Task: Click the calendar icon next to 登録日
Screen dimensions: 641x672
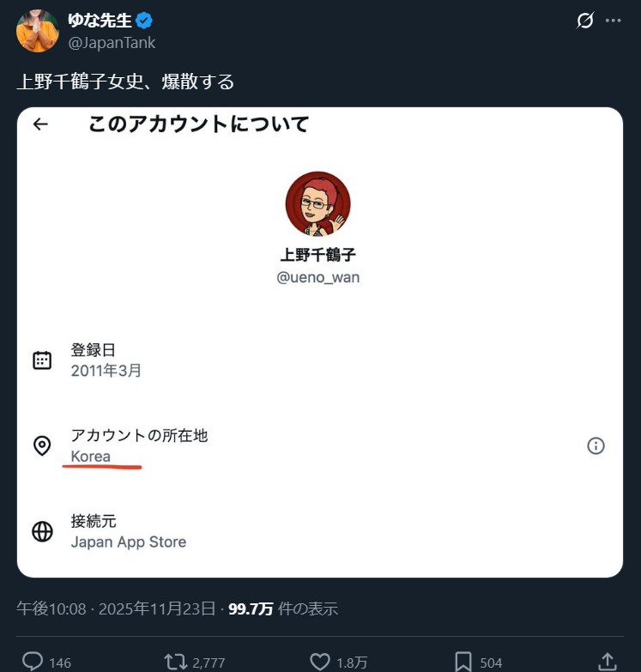Action: coord(42,360)
